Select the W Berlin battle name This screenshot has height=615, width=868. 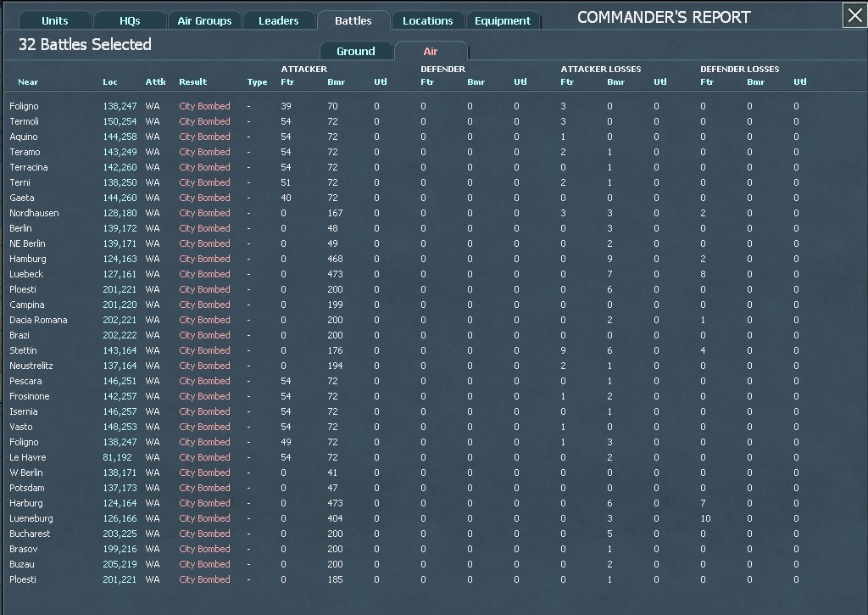[x=26, y=472]
